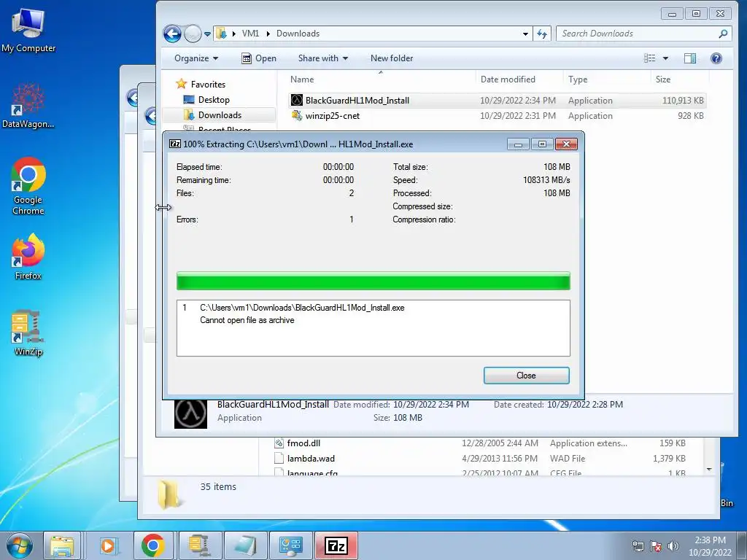Click background window scroll down arrow

click(709, 470)
